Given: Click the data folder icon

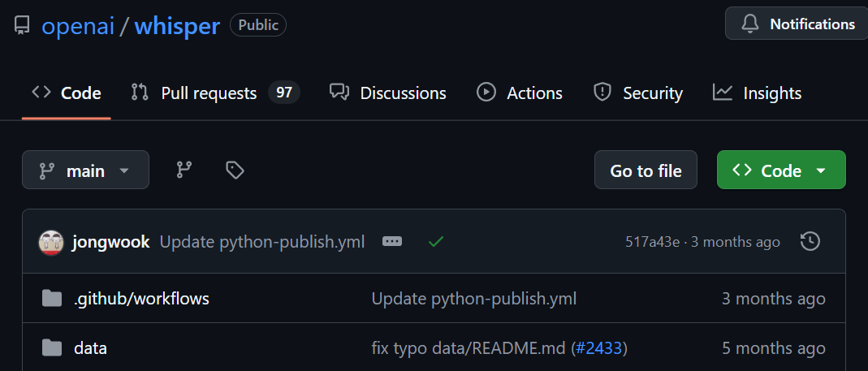Looking at the screenshot, I should [52, 348].
